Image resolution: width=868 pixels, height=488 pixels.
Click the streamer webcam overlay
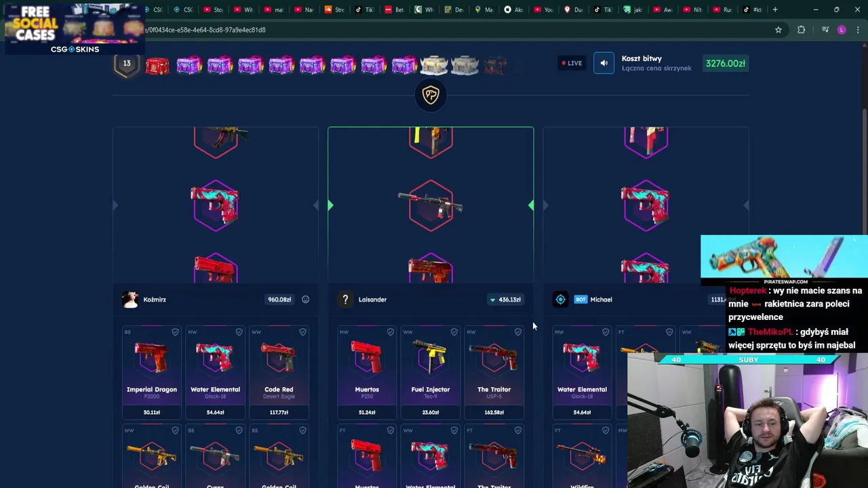(747, 420)
